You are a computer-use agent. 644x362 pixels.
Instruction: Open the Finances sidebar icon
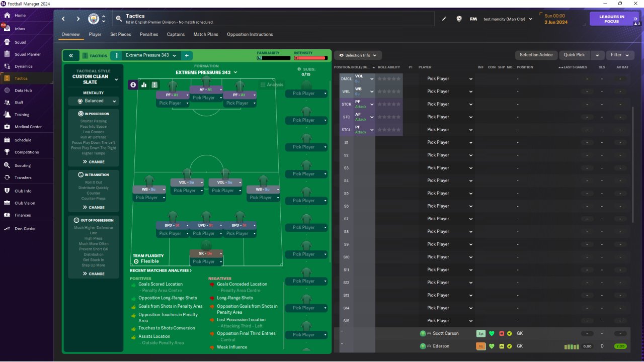[x=7, y=215]
